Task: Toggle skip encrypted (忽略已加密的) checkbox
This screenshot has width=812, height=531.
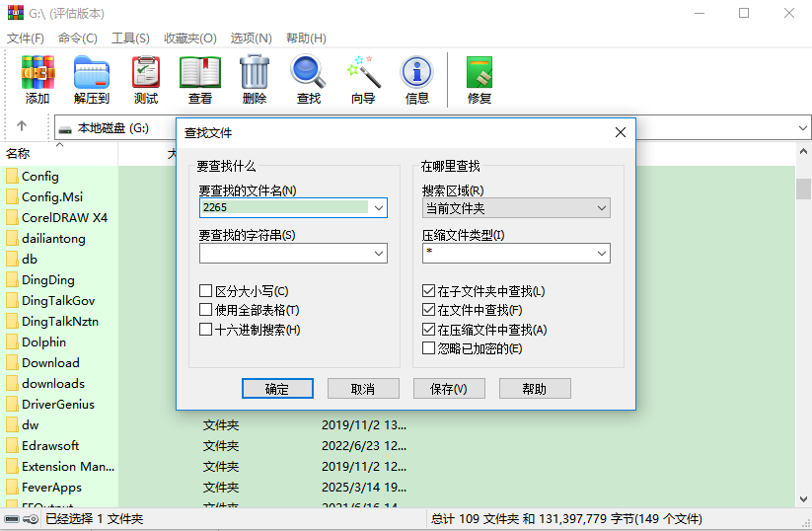Action: (x=429, y=348)
